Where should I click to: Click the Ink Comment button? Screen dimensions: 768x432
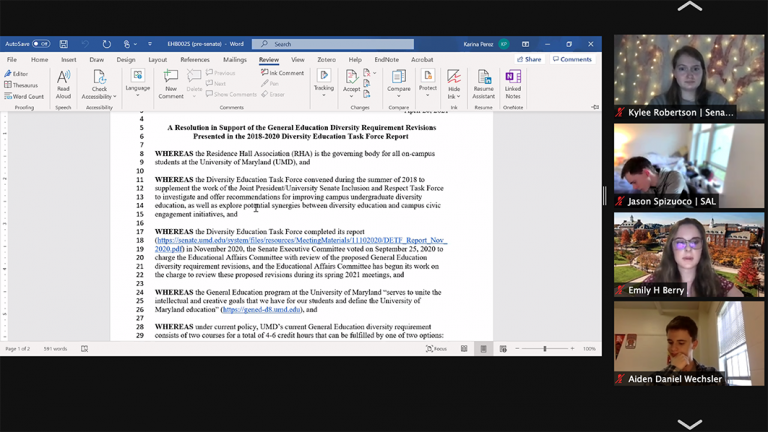(284, 73)
